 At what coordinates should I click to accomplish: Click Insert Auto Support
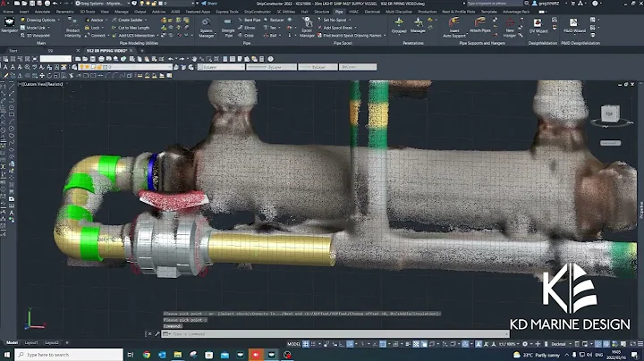coord(454,28)
